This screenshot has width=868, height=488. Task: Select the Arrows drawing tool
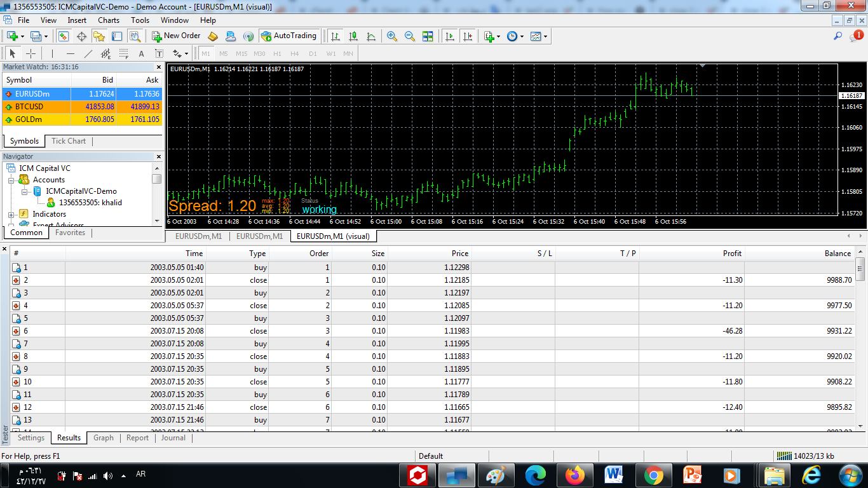pos(177,53)
